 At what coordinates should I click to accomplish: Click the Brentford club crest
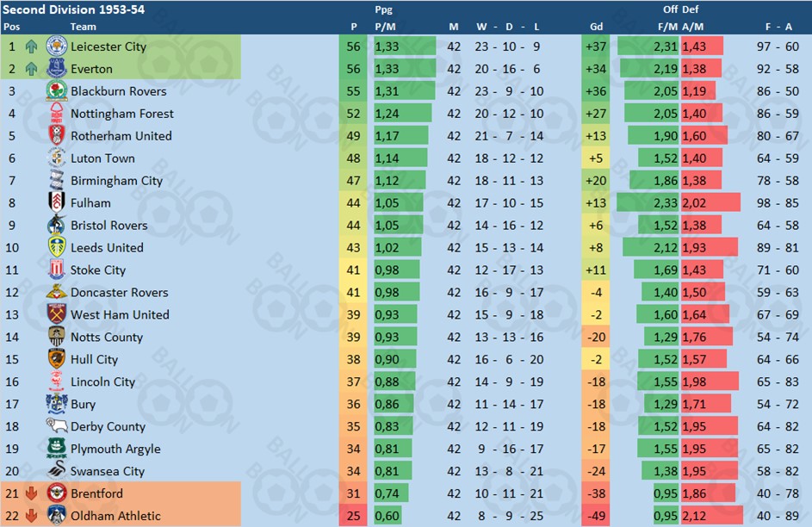[x=57, y=493]
